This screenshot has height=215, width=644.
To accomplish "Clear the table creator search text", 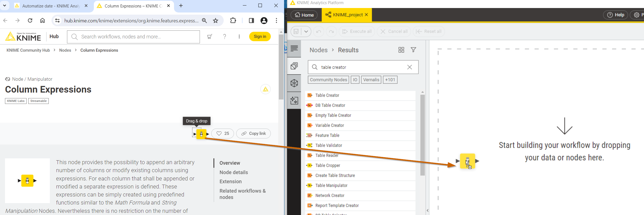I will (409, 67).
